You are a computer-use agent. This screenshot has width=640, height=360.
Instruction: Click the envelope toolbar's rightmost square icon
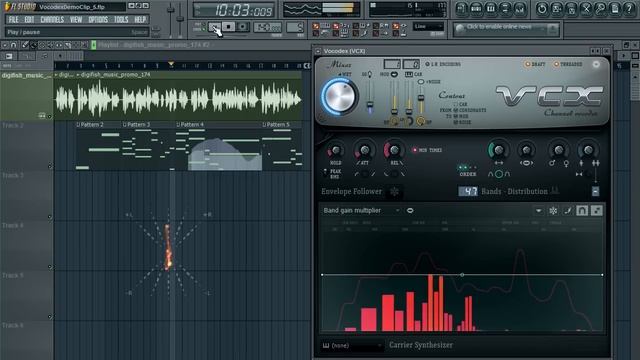pos(596,211)
